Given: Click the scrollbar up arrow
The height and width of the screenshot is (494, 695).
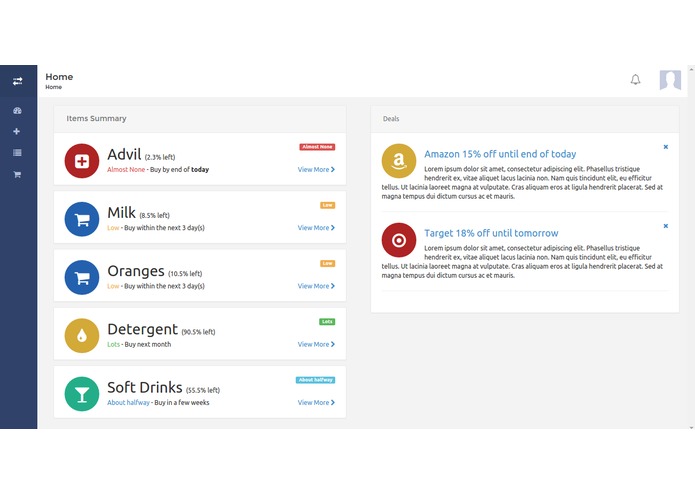Looking at the screenshot, I should click(691, 69).
